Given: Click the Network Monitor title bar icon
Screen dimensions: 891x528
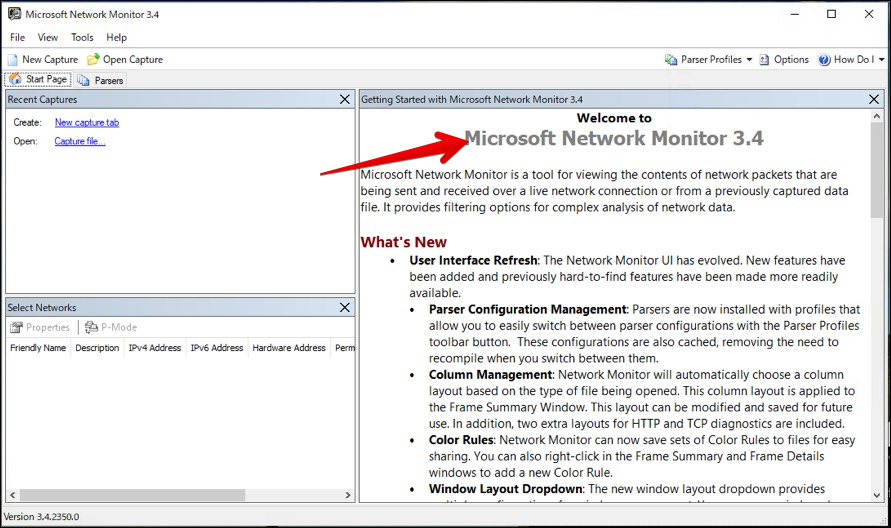Looking at the screenshot, I should 13,14.
